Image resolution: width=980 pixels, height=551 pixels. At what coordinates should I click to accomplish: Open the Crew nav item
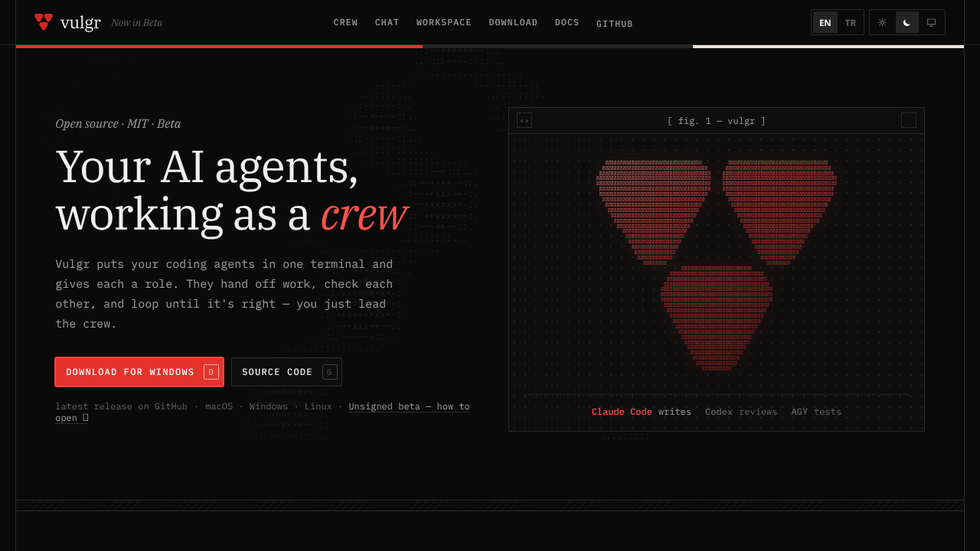(345, 23)
